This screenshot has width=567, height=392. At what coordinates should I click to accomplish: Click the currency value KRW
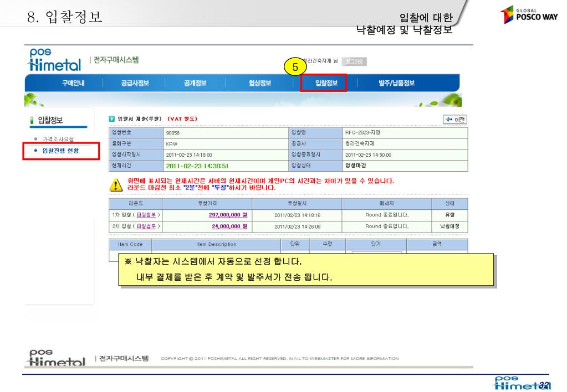(x=172, y=144)
